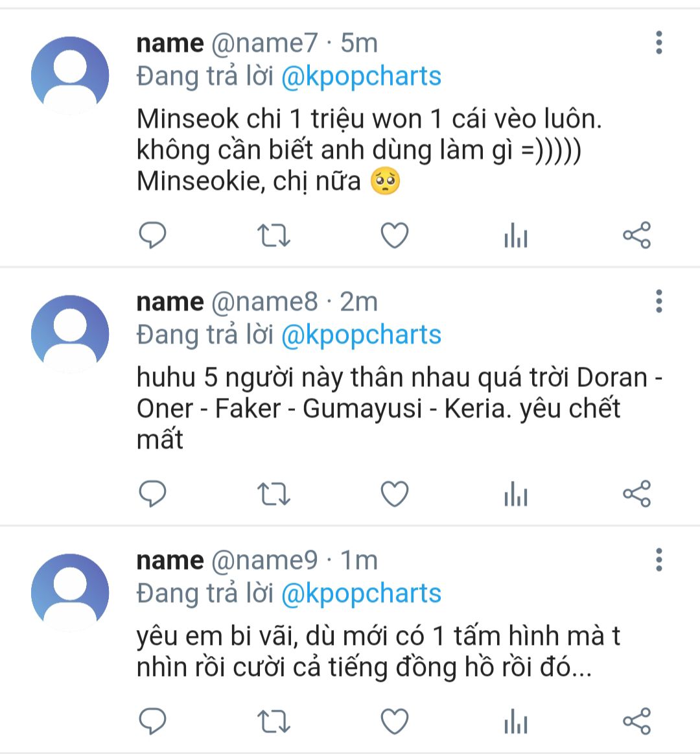
Task: Open more options for @name8 tweet
Action: tap(659, 301)
